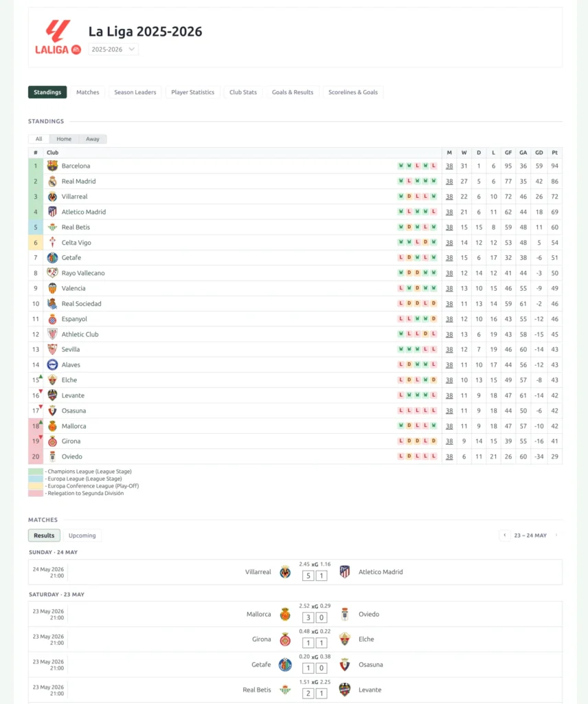Click Elche name in match results
Screen dimensions: 588x704
pyautogui.click(x=366, y=639)
